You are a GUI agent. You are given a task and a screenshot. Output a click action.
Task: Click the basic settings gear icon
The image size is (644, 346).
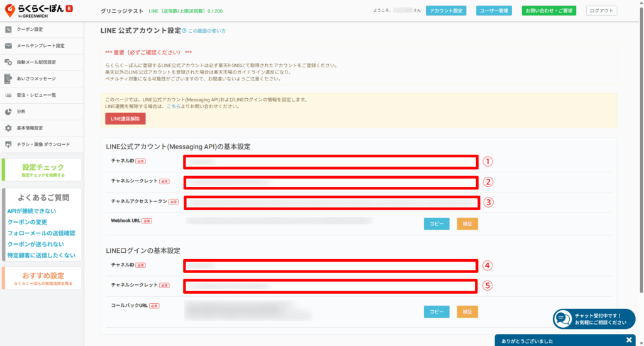pyautogui.click(x=8, y=128)
